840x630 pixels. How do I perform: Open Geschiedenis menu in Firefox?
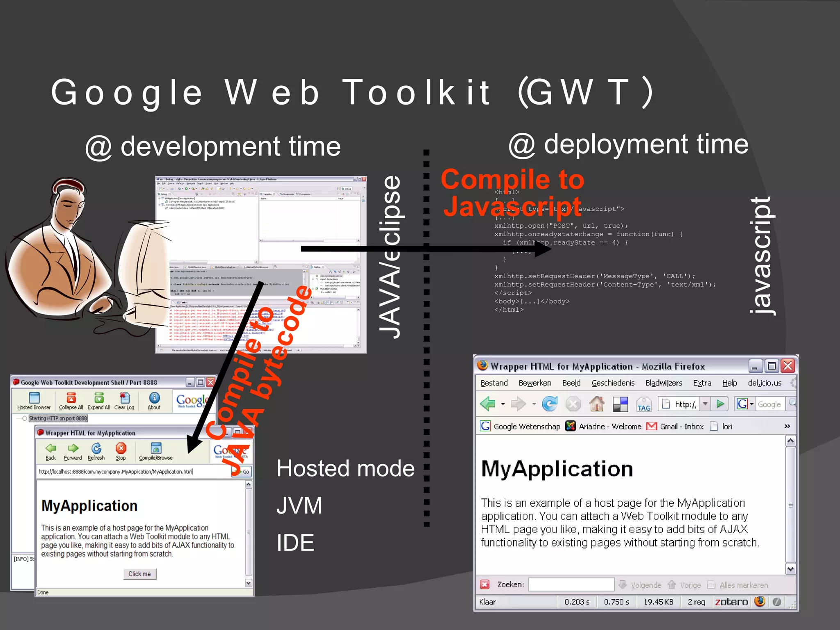point(613,383)
